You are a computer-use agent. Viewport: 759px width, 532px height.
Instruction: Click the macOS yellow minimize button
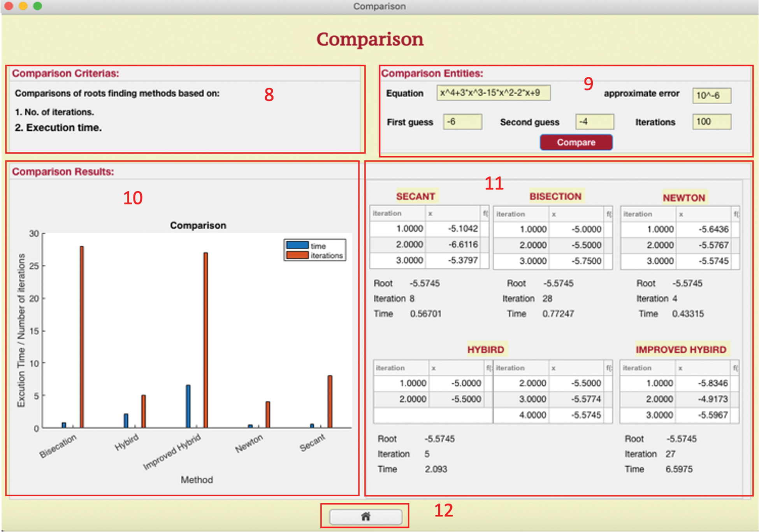(23, 6)
